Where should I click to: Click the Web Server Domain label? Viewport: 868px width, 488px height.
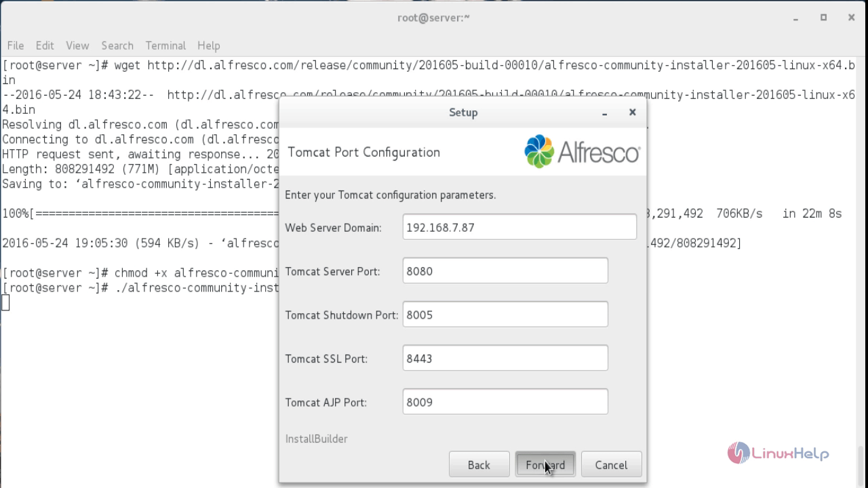tap(333, 228)
